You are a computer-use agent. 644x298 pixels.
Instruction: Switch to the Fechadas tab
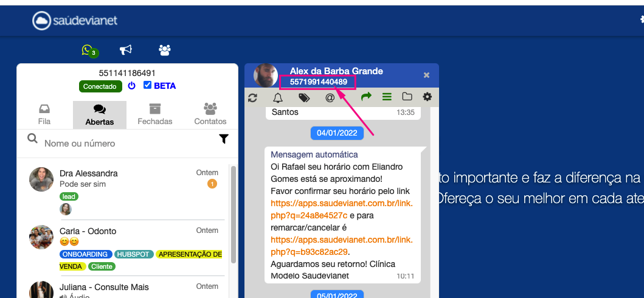coord(155,114)
